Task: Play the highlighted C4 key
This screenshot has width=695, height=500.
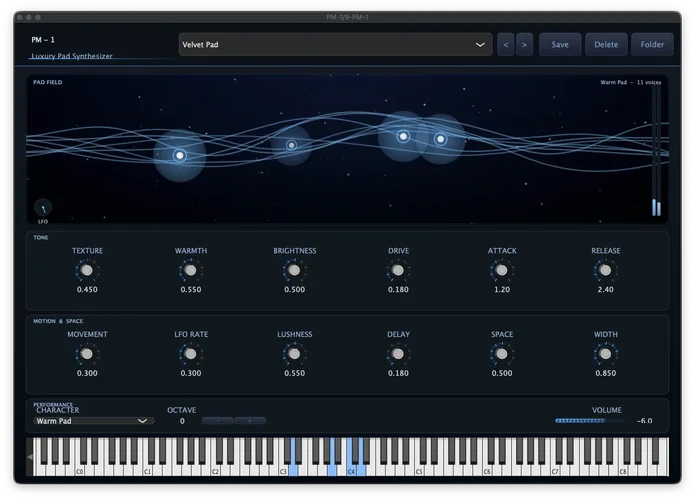Action: click(351, 471)
